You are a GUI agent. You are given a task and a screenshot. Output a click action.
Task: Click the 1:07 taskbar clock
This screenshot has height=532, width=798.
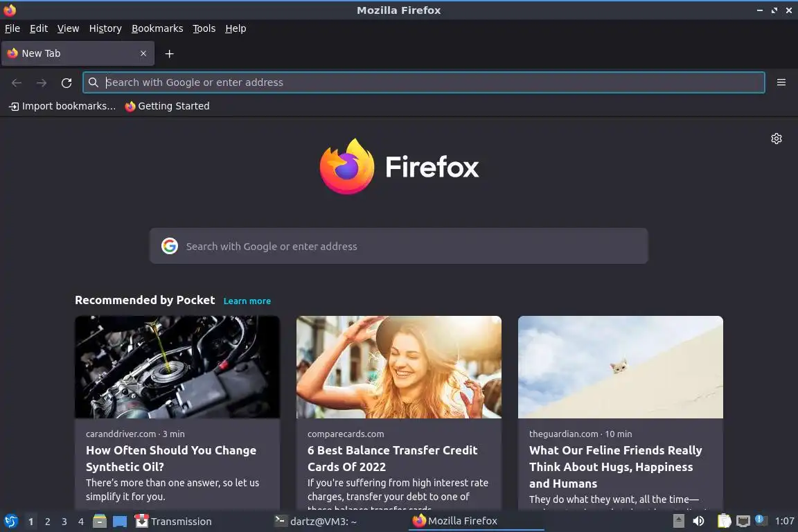(x=784, y=521)
